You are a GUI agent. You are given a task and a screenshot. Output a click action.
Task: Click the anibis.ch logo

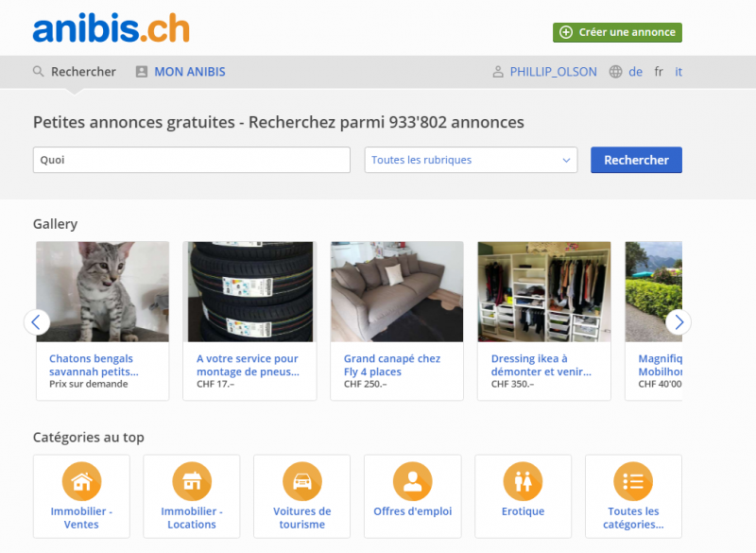pos(112,28)
